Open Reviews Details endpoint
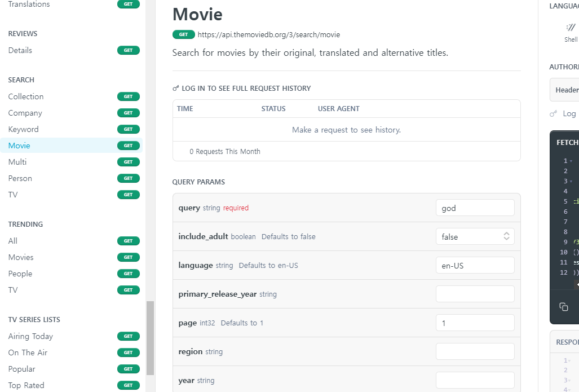The width and height of the screenshot is (579, 392). click(71, 50)
